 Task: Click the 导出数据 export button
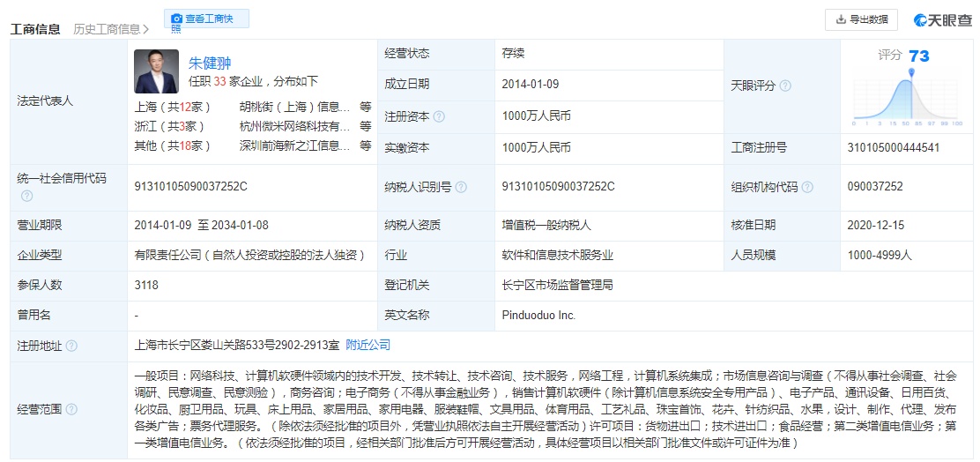[x=861, y=19]
